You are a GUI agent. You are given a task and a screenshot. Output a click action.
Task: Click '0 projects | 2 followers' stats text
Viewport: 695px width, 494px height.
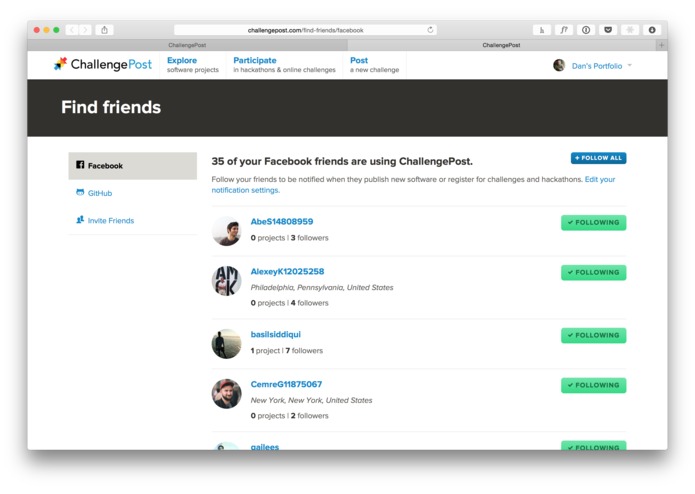point(289,416)
